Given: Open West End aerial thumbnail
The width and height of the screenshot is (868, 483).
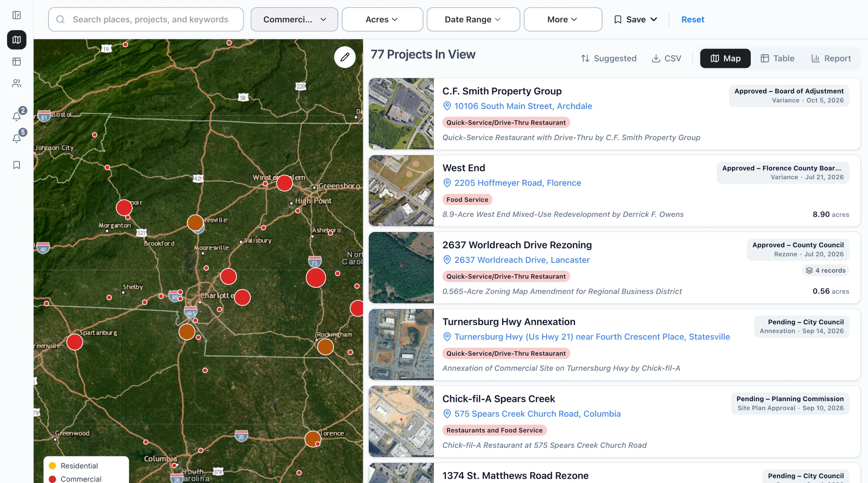Looking at the screenshot, I should [x=401, y=191].
